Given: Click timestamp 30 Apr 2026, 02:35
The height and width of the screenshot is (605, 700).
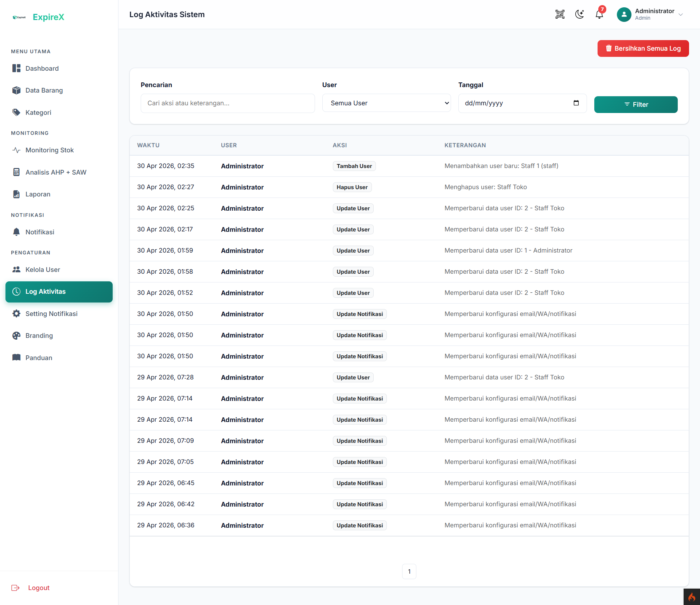Looking at the screenshot, I should (x=166, y=166).
